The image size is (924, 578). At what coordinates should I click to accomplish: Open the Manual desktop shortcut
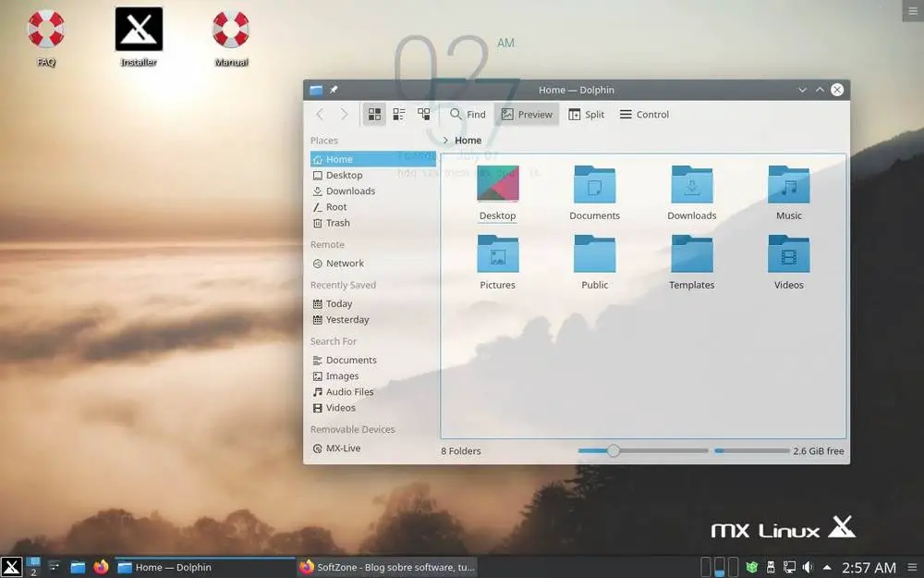(231, 37)
